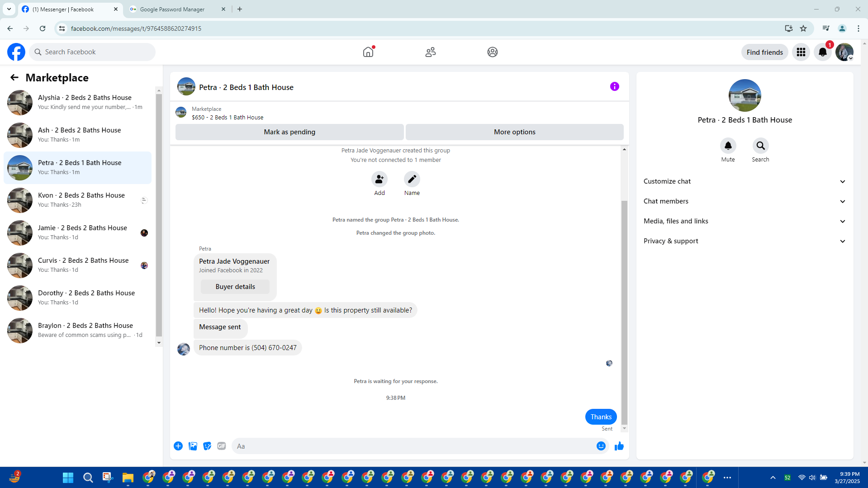
Task: Edit the group name pencil icon
Action: (412, 180)
